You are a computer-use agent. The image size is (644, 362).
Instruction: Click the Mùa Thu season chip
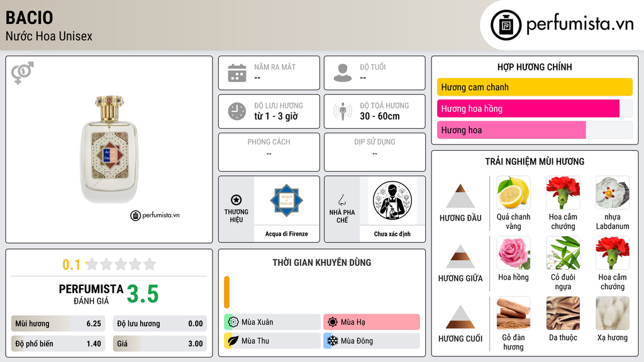(x=272, y=341)
